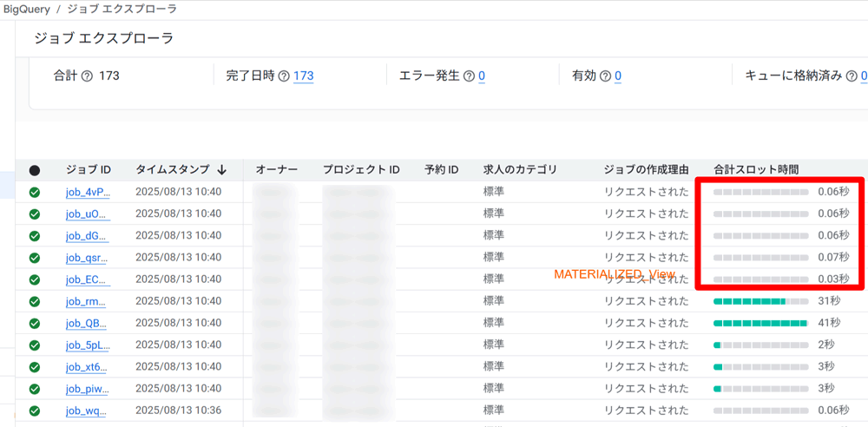Sort by the タイムスタンプ column header
The width and height of the screenshot is (868, 427).
(x=173, y=169)
